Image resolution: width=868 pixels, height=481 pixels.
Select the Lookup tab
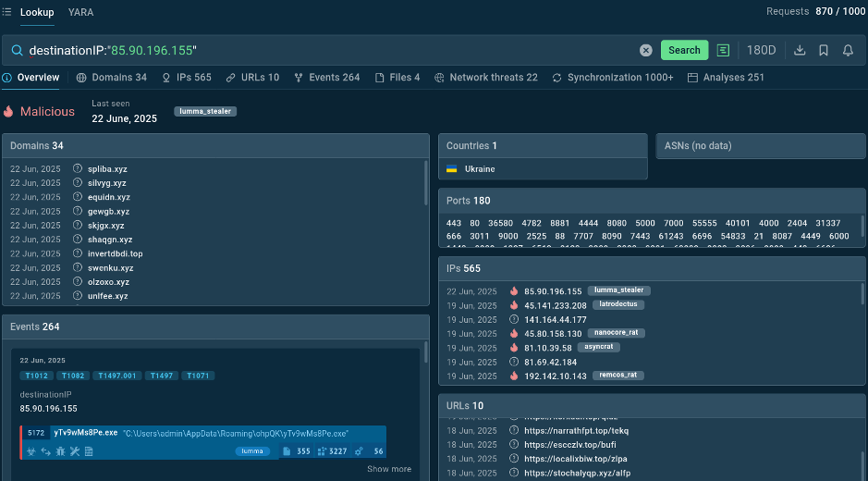37,12
